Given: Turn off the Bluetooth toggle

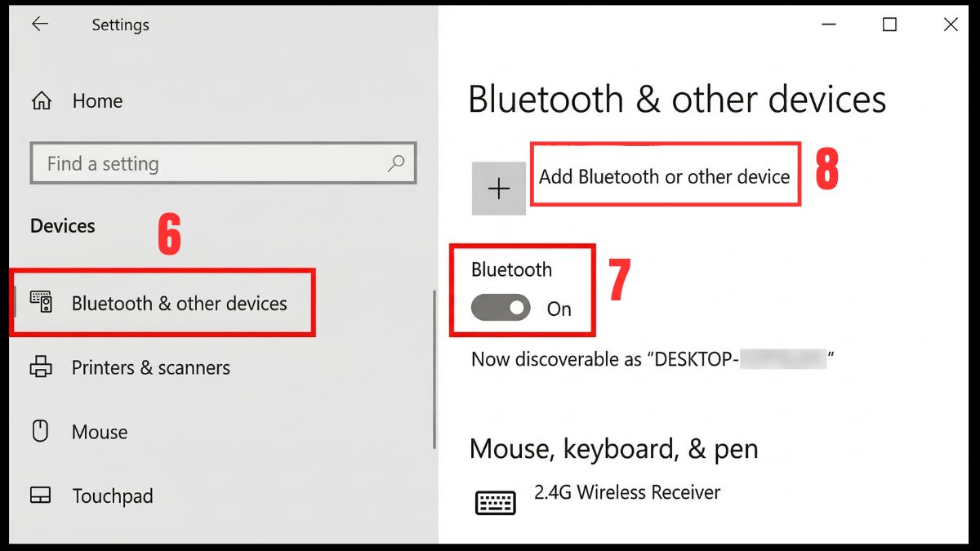Looking at the screenshot, I should pyautogui.click(x=501, y=308).
